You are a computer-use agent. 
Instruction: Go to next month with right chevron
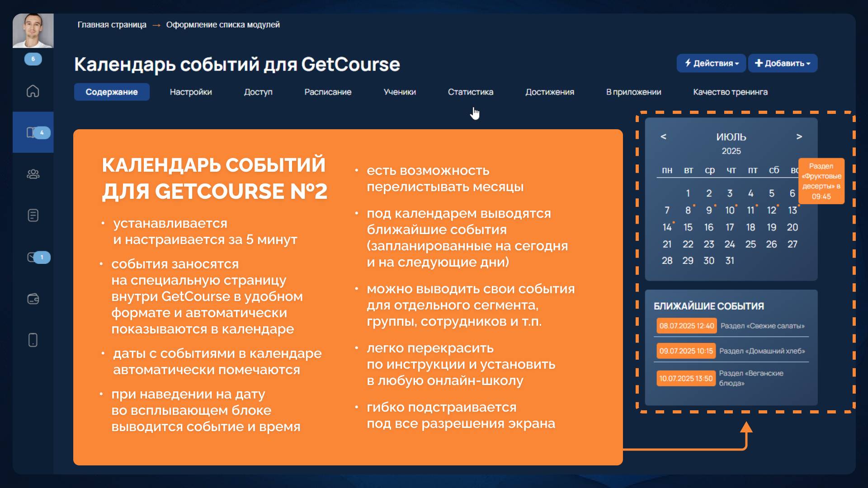tap(799, 136)
